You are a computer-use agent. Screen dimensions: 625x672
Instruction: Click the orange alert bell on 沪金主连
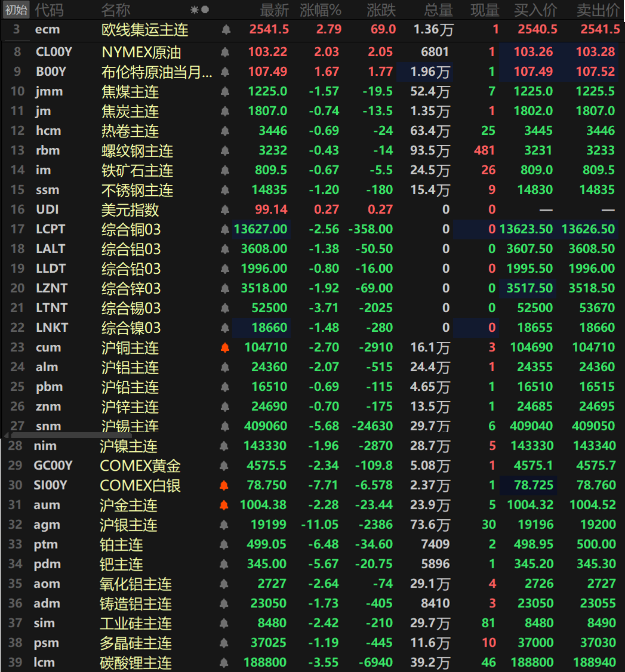pyautogui.click(x=223, y=505)
